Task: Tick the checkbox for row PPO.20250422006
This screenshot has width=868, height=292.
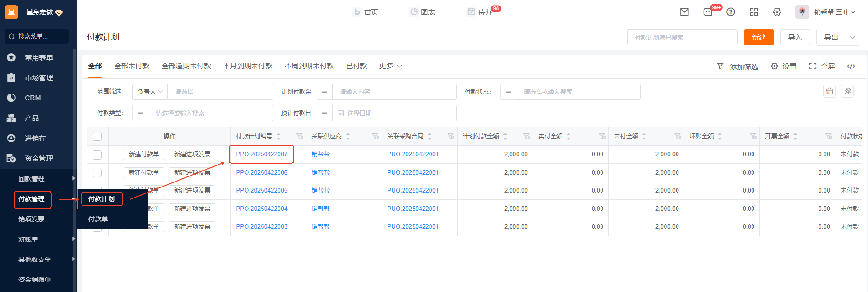Action: click(x=97, y=173)
